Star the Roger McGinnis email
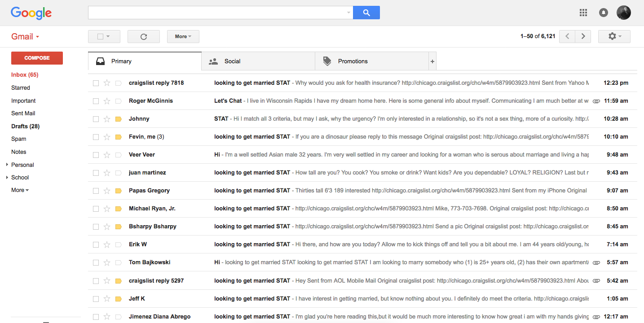Screen dimensions: 644x323 (107, 101)
